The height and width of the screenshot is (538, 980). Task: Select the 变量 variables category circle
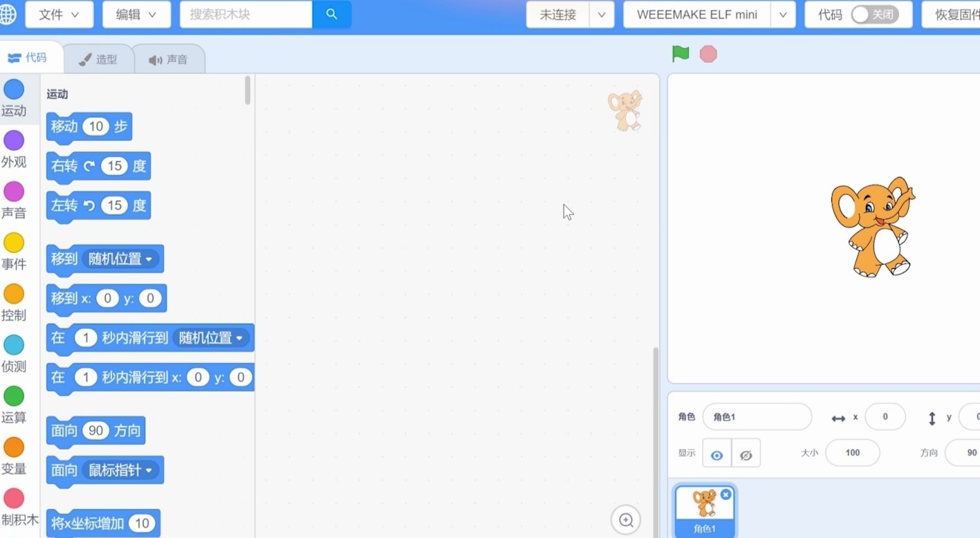coord(14,447)
